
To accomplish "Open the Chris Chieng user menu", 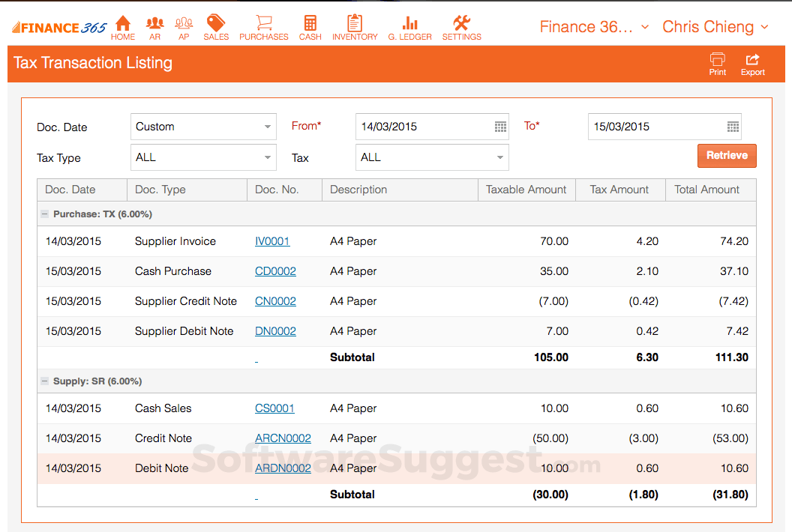I will click(x=715, y=27).
